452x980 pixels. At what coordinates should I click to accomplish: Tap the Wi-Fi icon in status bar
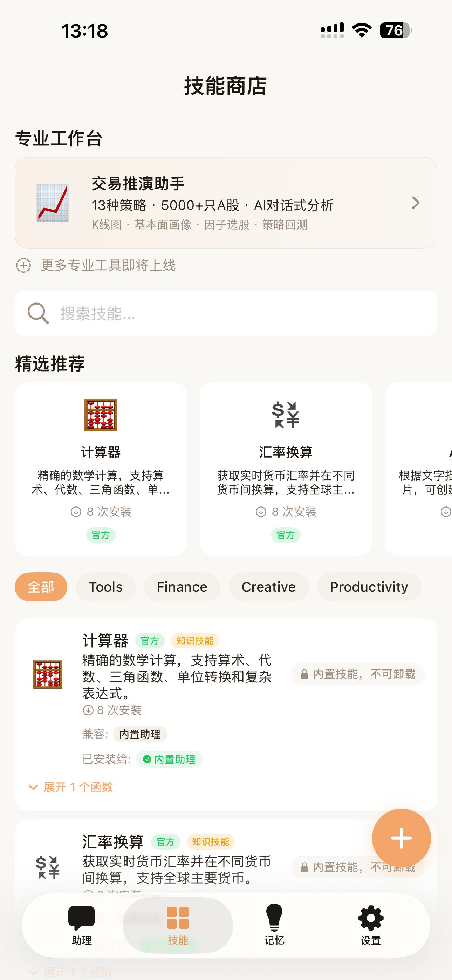pos(362,30)
